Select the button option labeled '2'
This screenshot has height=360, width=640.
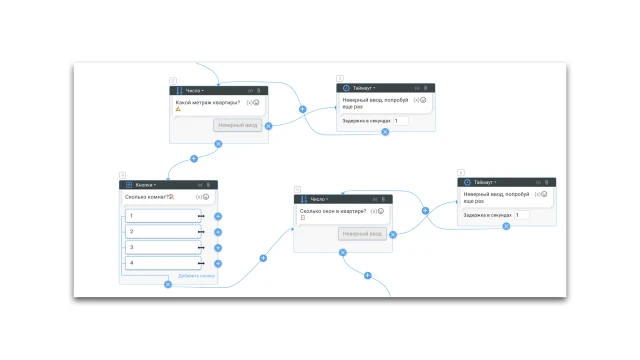163,231
